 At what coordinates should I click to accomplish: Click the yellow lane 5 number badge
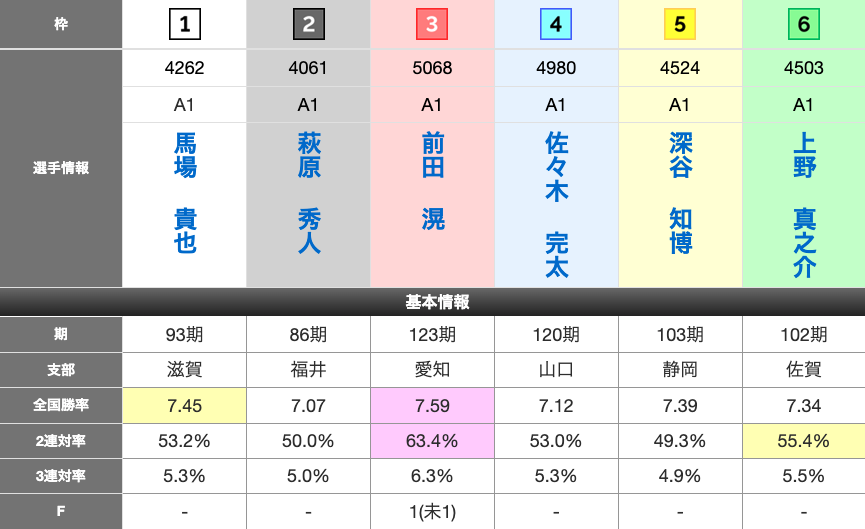click(680, 24)
